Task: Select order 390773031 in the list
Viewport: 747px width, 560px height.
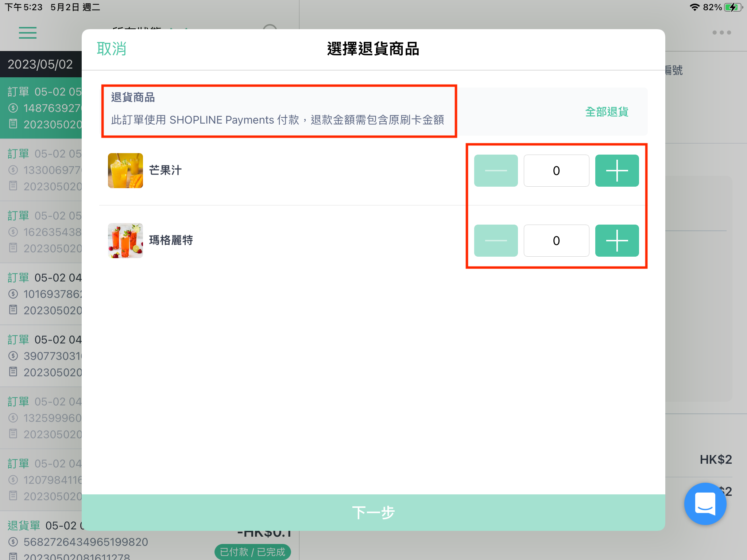Action: pos(41,356)
